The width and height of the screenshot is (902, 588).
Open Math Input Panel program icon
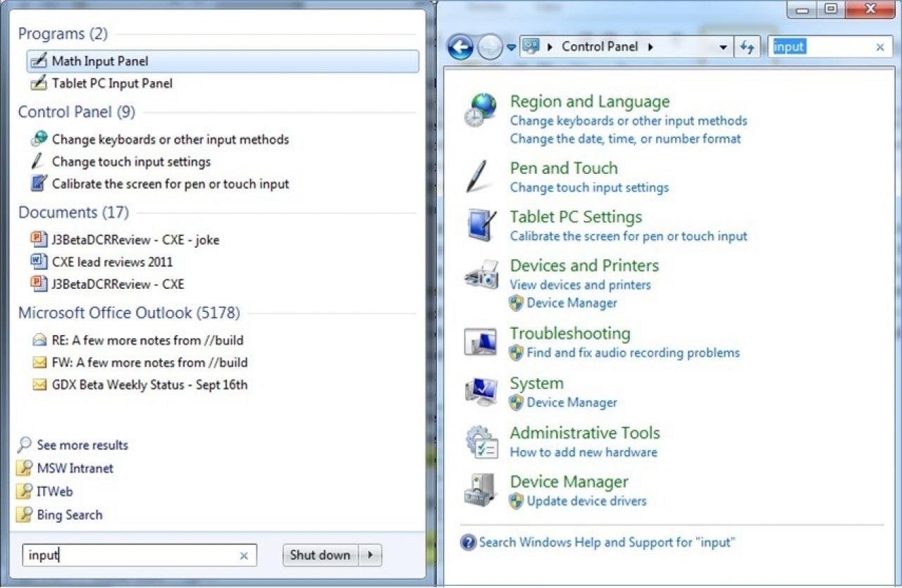[39, 61]
